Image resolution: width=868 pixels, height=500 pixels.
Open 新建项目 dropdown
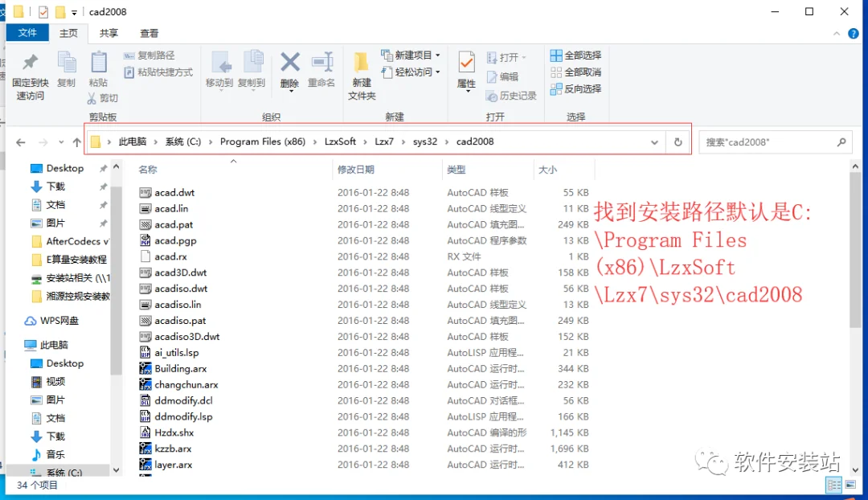[410, 55]
